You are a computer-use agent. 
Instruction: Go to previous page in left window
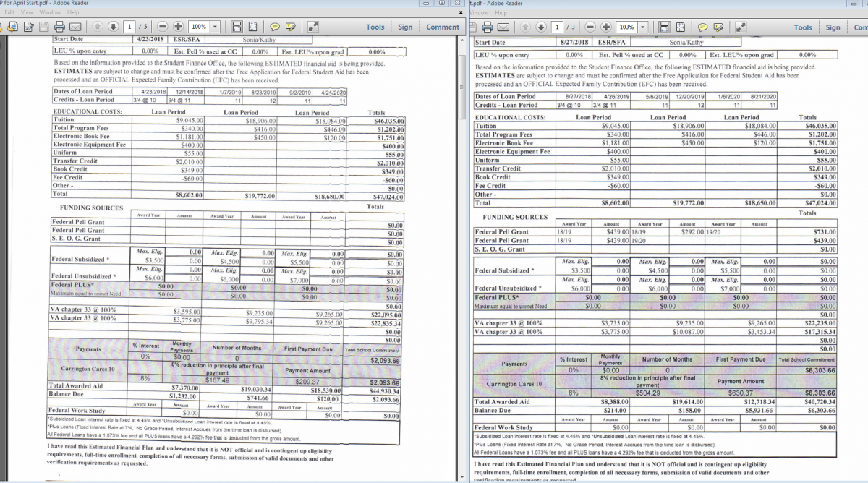click(98, 27)
